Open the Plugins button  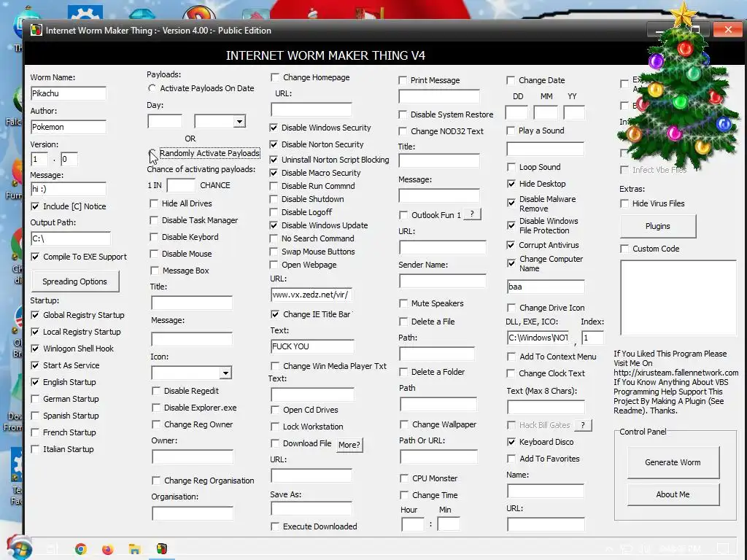(658, 226)
